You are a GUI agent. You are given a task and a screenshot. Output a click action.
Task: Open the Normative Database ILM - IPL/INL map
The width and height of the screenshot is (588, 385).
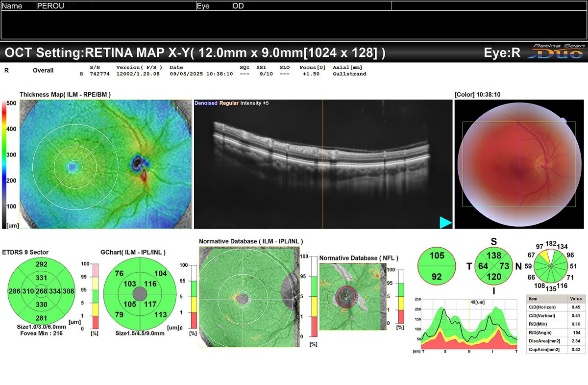click(248, 296)
